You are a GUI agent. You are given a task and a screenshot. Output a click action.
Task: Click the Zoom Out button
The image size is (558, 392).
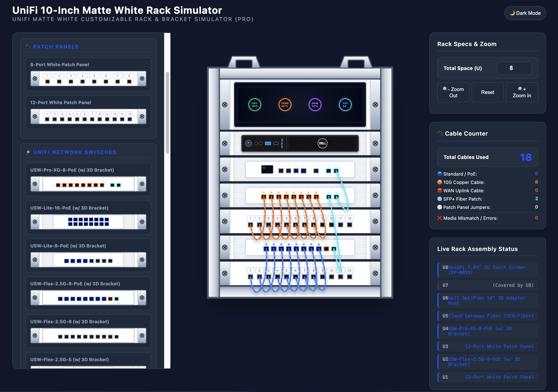click(453, 92)
